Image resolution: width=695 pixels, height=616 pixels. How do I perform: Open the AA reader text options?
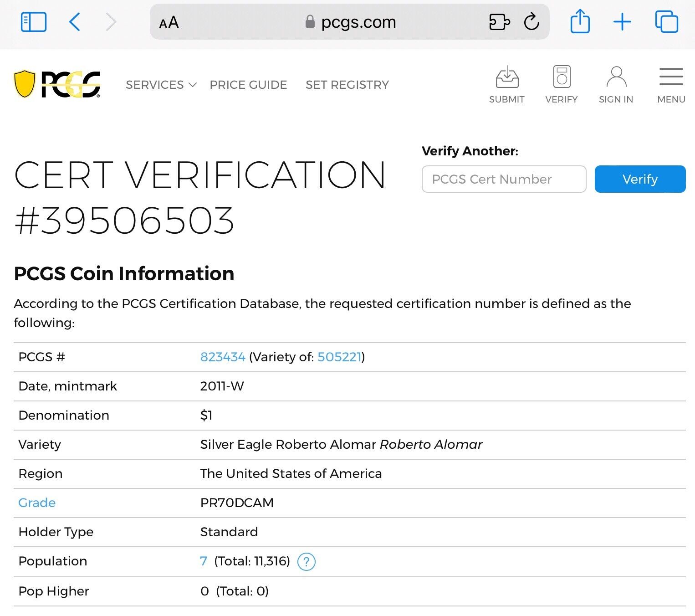click(169, 22)
